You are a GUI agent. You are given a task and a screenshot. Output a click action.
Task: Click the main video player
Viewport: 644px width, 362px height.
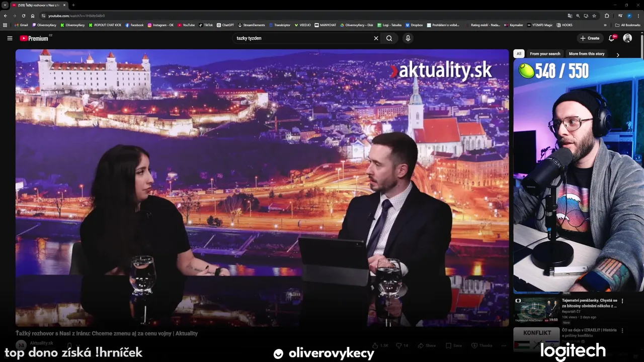[x=262, y=188]
